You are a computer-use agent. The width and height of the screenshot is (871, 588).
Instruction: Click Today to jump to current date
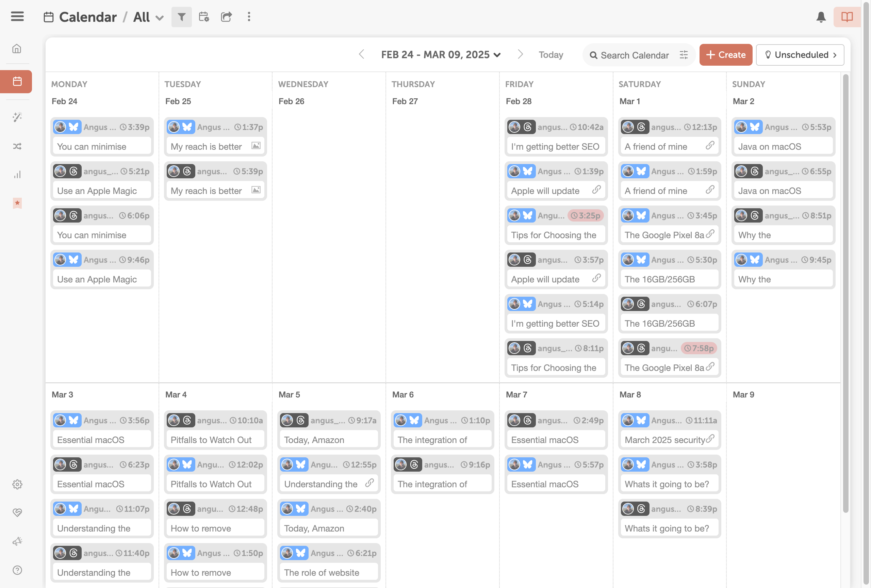click(x=550, y=54)
